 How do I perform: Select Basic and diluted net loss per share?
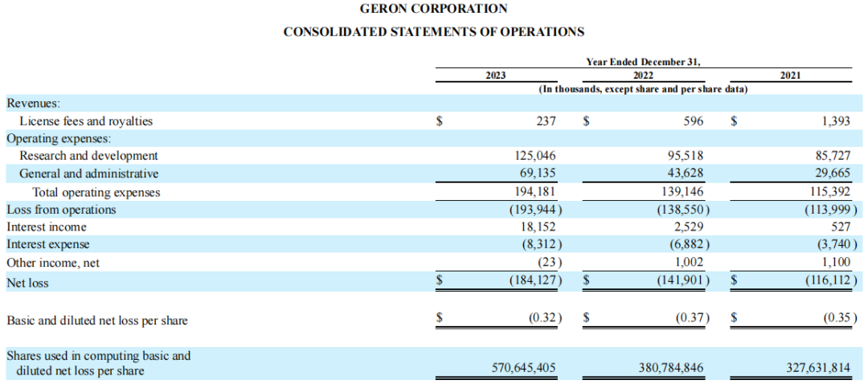[97, 321]
